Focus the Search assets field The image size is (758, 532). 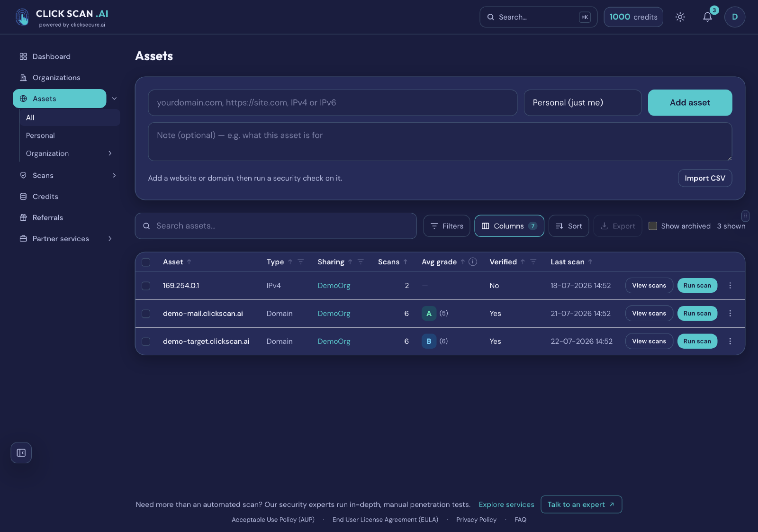(276, 226)
